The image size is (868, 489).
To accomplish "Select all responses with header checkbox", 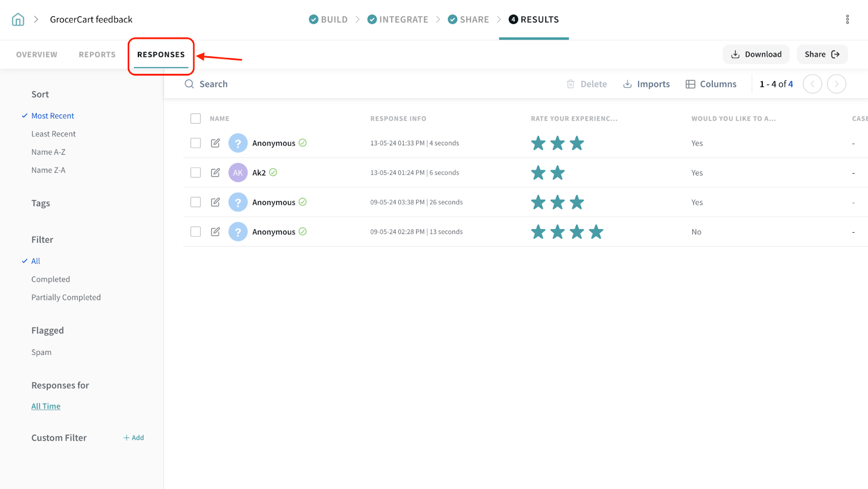I will pyautogui.click(x=196, y=119).
